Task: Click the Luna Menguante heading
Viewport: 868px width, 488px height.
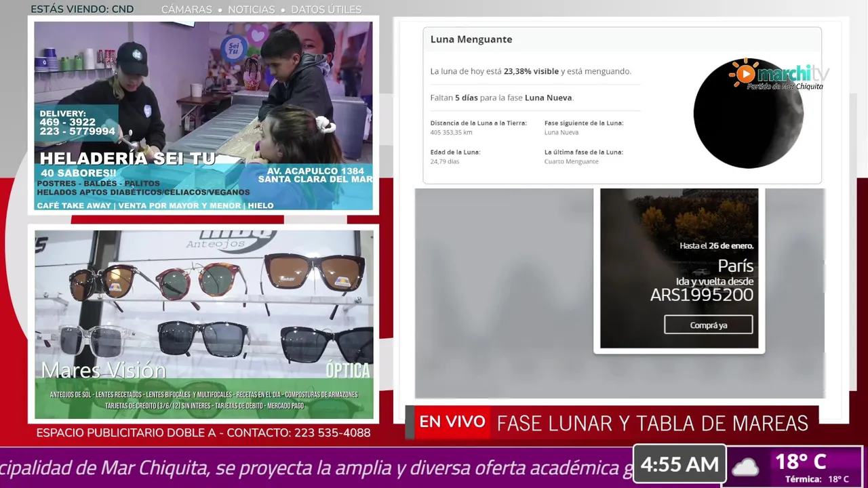Action: (471, 39)
